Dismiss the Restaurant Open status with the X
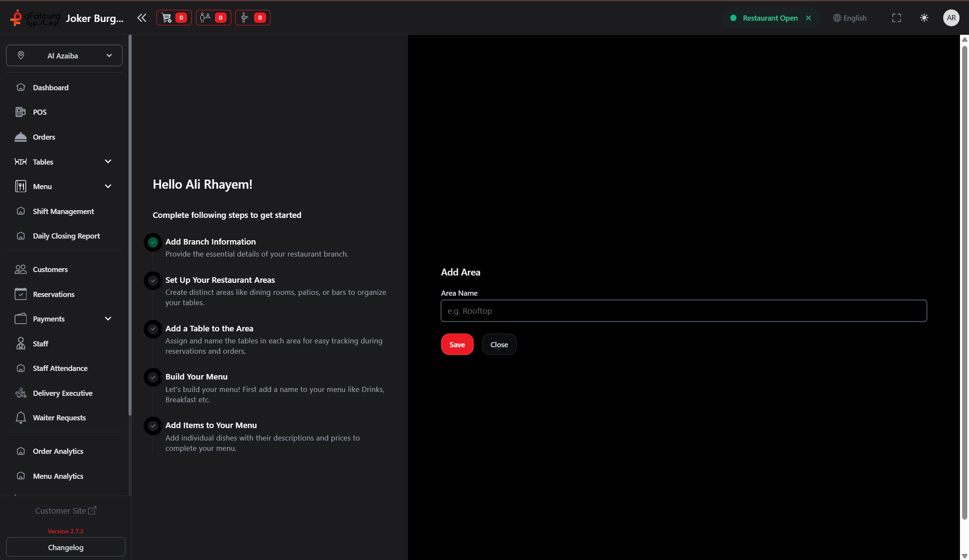 (x=808, y=18)
